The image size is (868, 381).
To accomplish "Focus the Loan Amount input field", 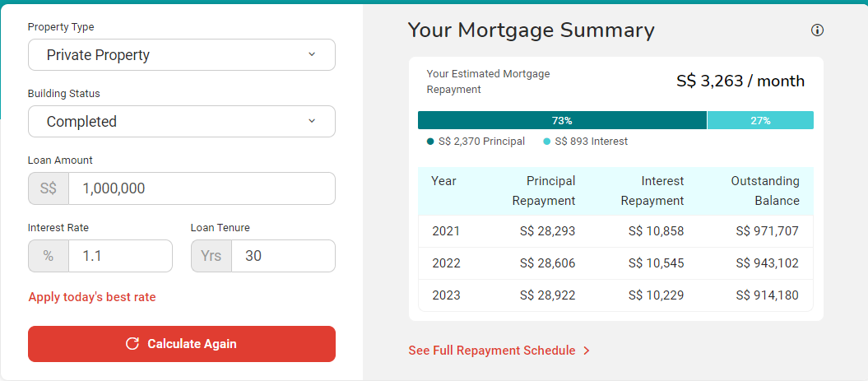I will [x=201, y=188].
